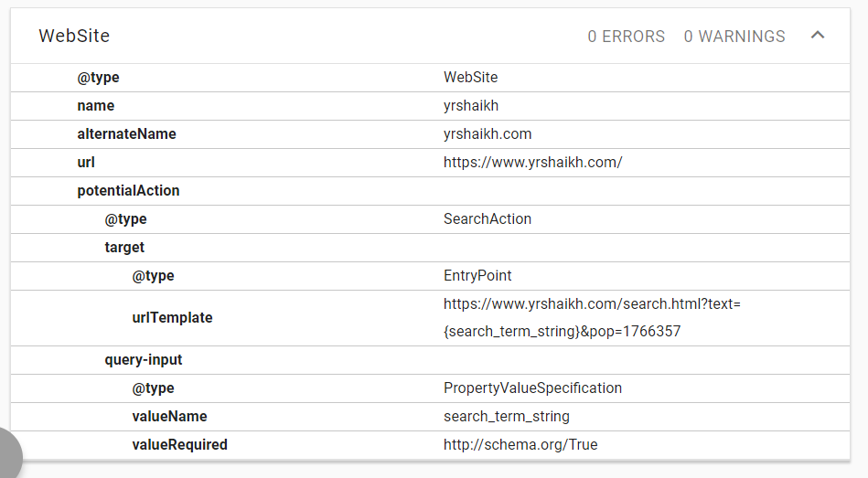This screenshot has height=478, width=868.
Task: Select the https://www.yrshaikh.com/ url value
Action: point(532,163)
